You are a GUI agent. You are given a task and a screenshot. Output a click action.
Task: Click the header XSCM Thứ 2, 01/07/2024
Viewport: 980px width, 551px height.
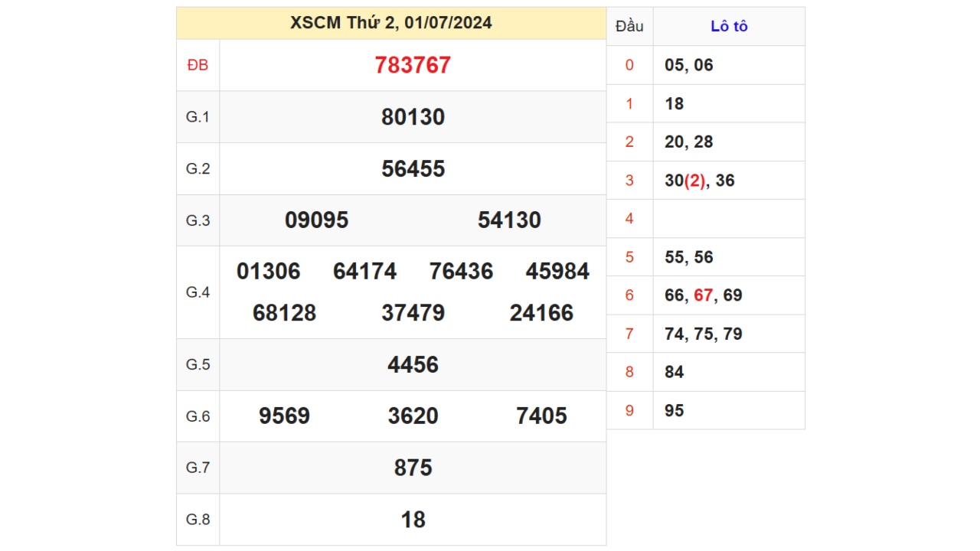point(391,23)
